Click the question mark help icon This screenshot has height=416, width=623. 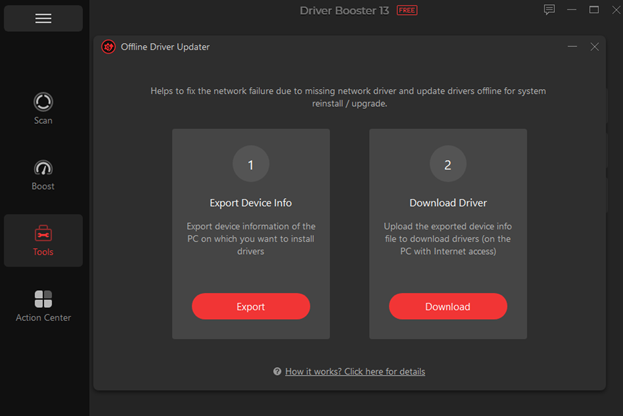tap(277, 372)
